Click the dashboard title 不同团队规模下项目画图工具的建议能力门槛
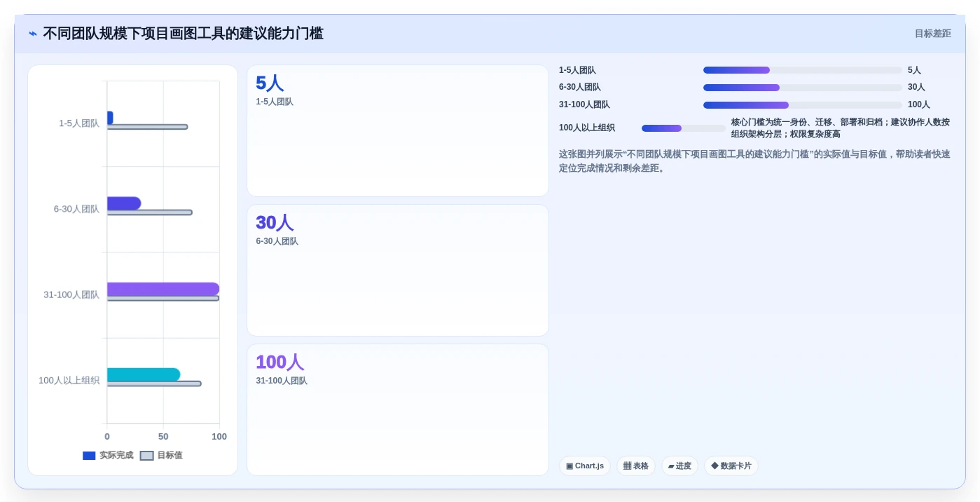This screenshot has width=980, height=502. pyautogui.click(x=184, y=34)
